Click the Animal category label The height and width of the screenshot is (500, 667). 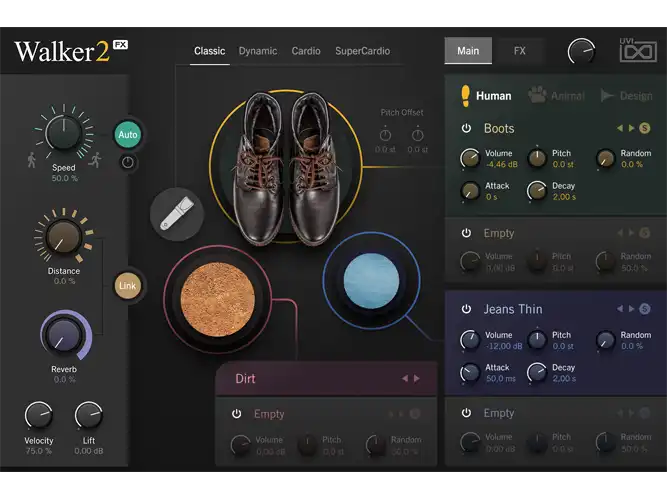coord(568,96)
